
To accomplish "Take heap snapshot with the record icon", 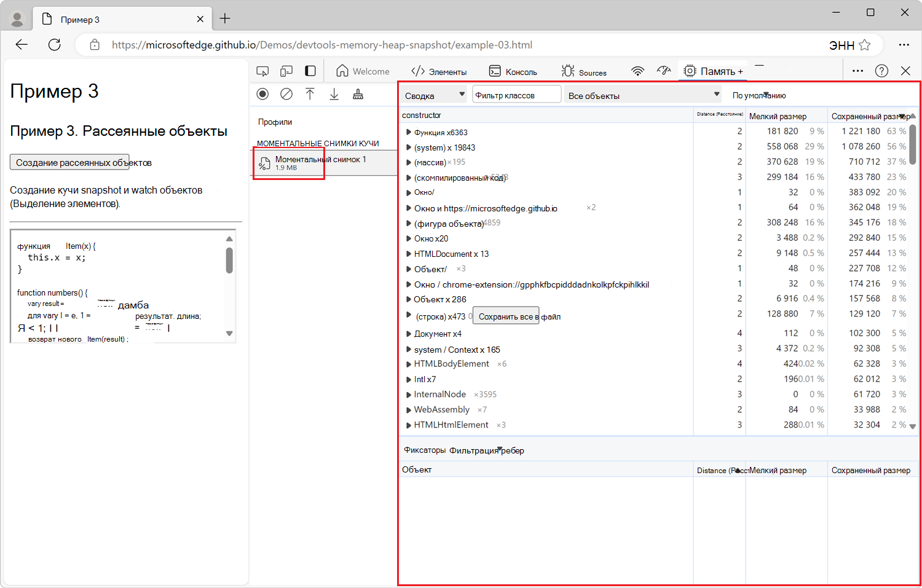I will (x=262, y=94).
